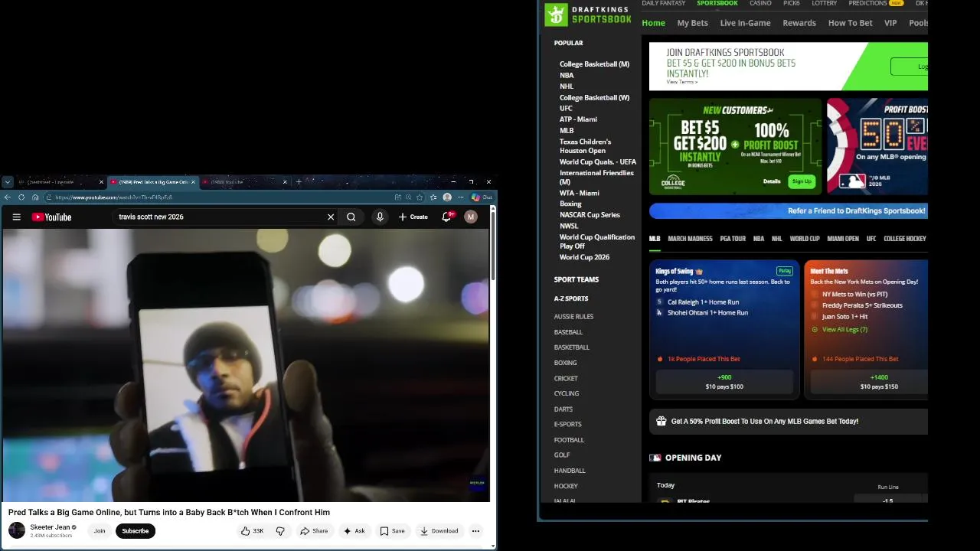Close the Cheatsheet tab

click(101, 182)
